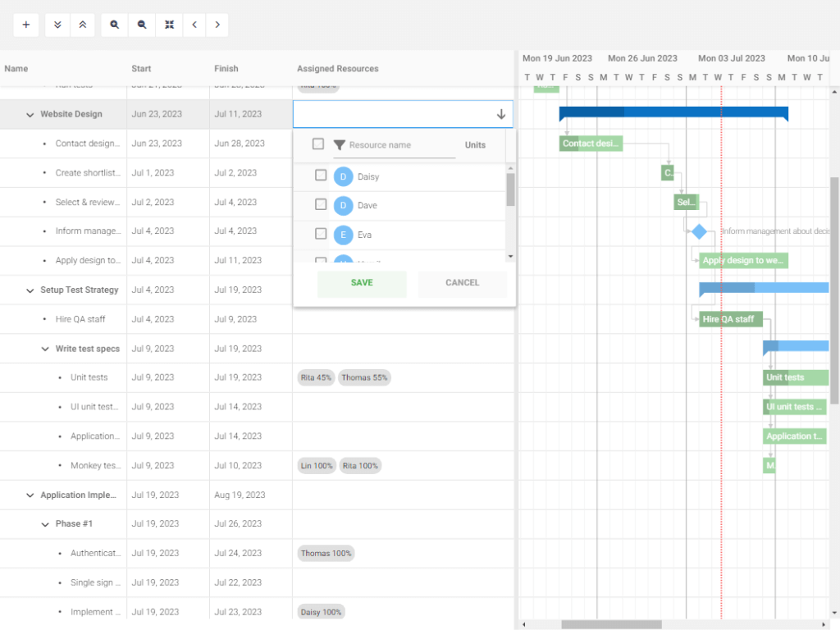Zoom out the Gantt timeline
This screenshot has width=840, height=630.
(142, 25)
